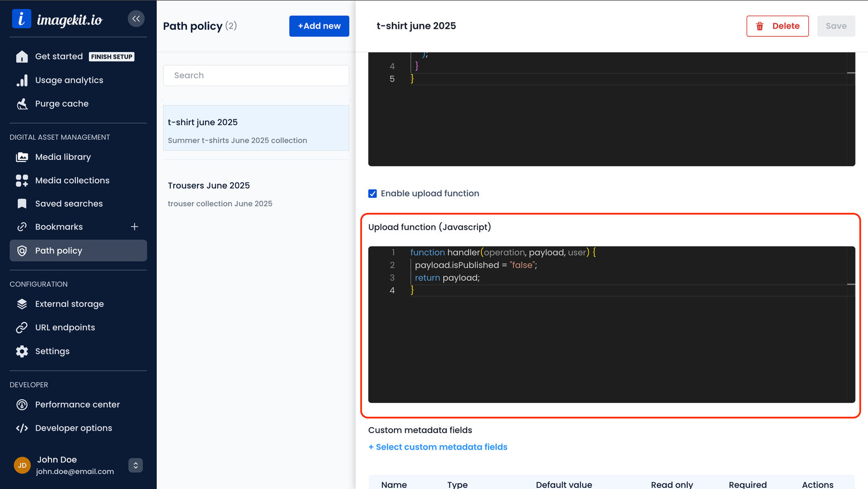Screen dimensions: 868x489
Task: Click the Media collections grid icon
Action: click(x=22, y=181)
